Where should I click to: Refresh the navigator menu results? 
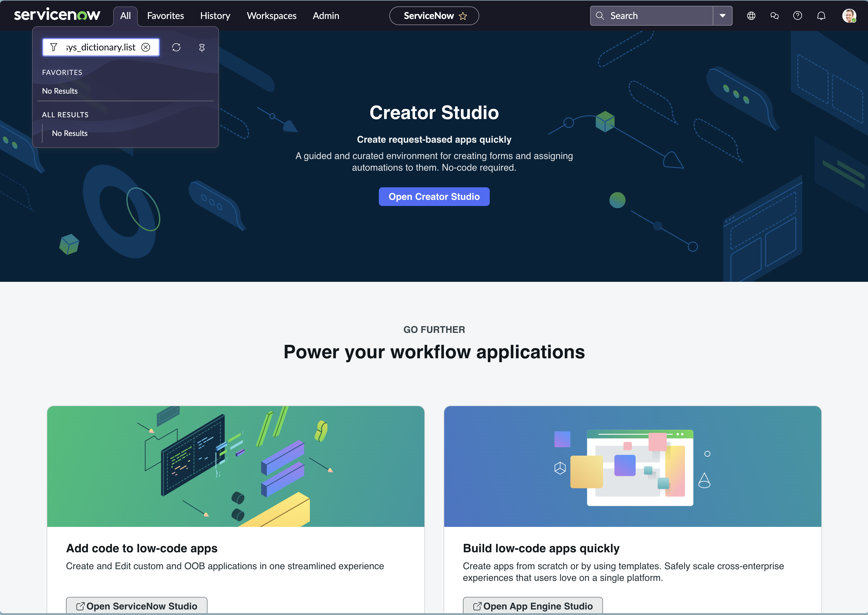point(176,47)
